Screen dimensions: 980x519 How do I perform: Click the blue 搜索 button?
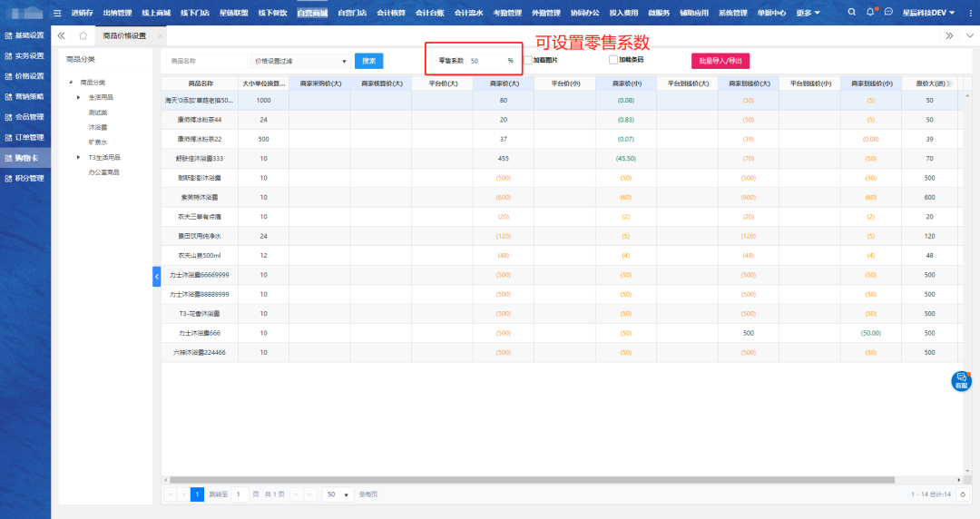click(x=368, y=61)
